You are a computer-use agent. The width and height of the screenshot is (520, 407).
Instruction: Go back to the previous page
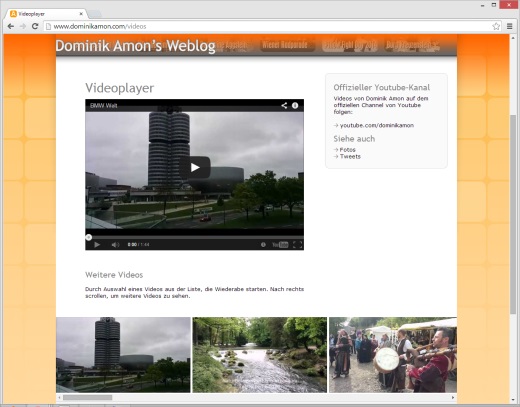pos(11,26)
